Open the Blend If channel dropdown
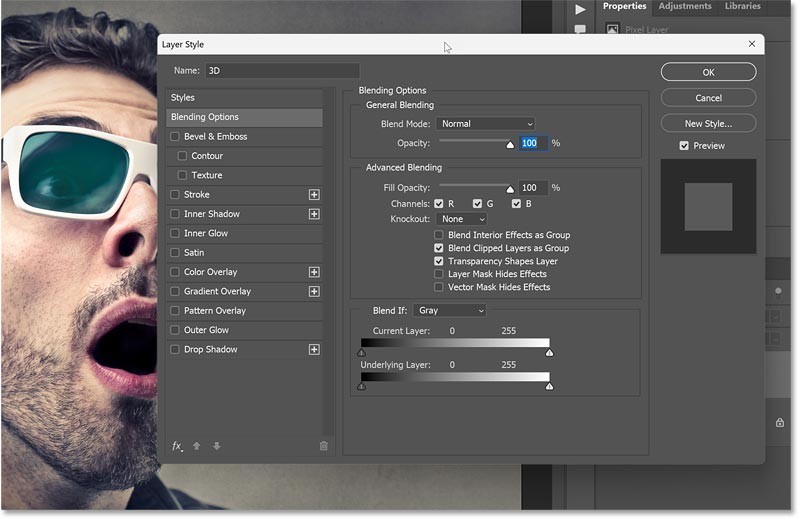 coord(450,311)
